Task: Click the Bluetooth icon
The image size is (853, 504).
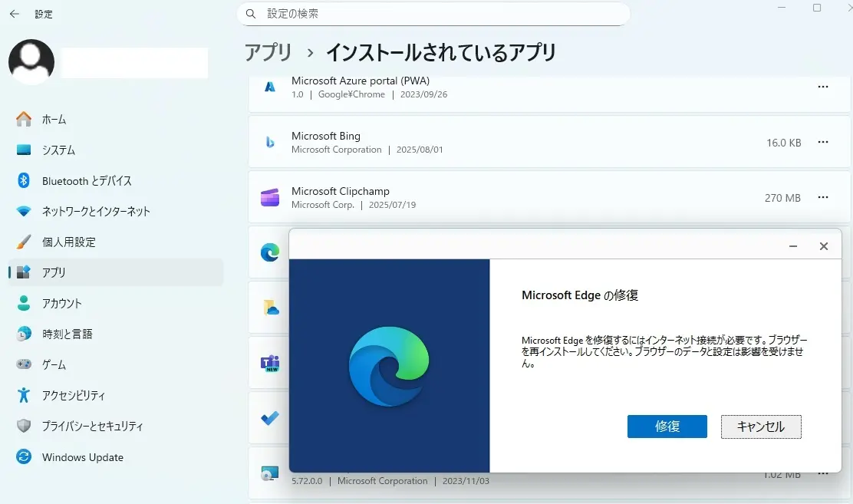Action: tap(24, 180)
